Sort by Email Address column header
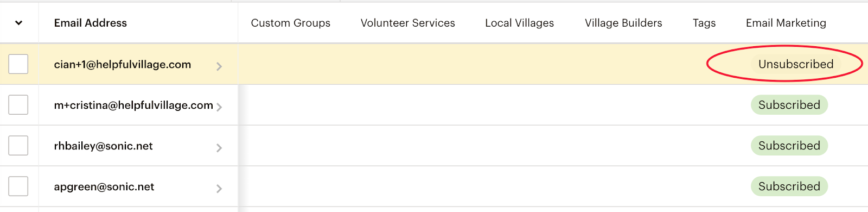This screenshot has width=868, height=212. [91, 23]
